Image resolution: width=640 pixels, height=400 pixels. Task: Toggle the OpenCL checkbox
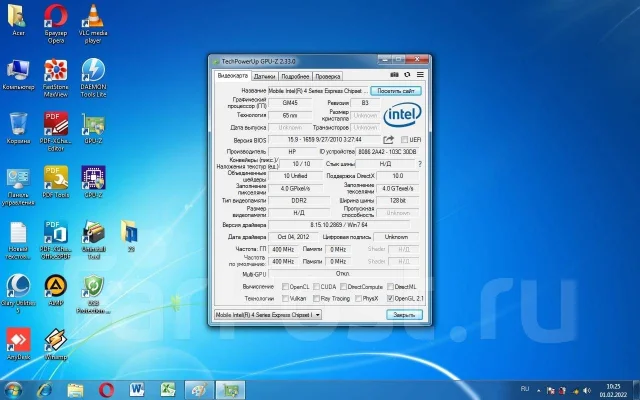pos(285,287)
